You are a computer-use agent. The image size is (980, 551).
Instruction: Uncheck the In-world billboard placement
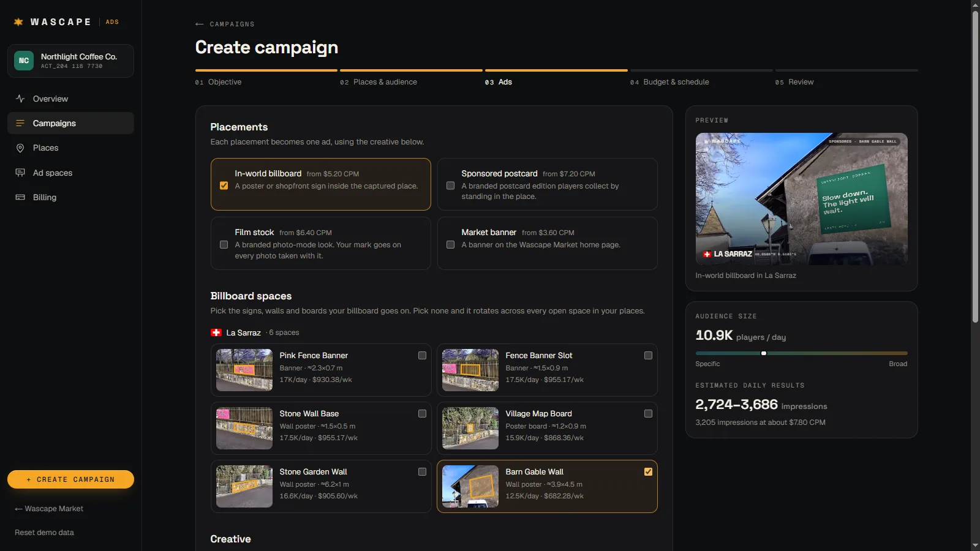224,186
